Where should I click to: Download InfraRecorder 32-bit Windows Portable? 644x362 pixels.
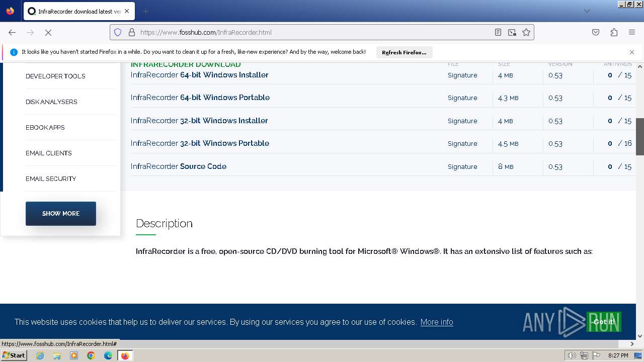pos(200,143)
